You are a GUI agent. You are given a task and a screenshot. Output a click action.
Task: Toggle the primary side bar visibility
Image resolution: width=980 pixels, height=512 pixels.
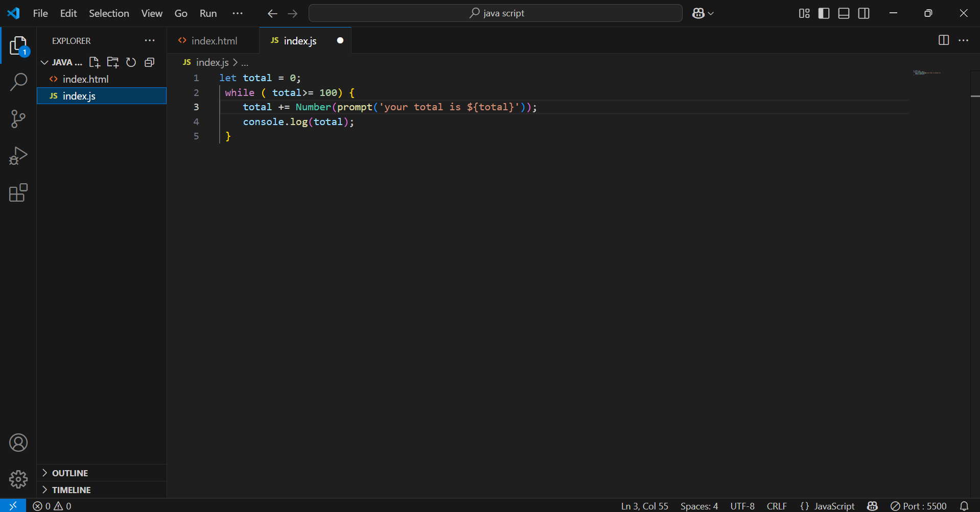click(824, 13)
